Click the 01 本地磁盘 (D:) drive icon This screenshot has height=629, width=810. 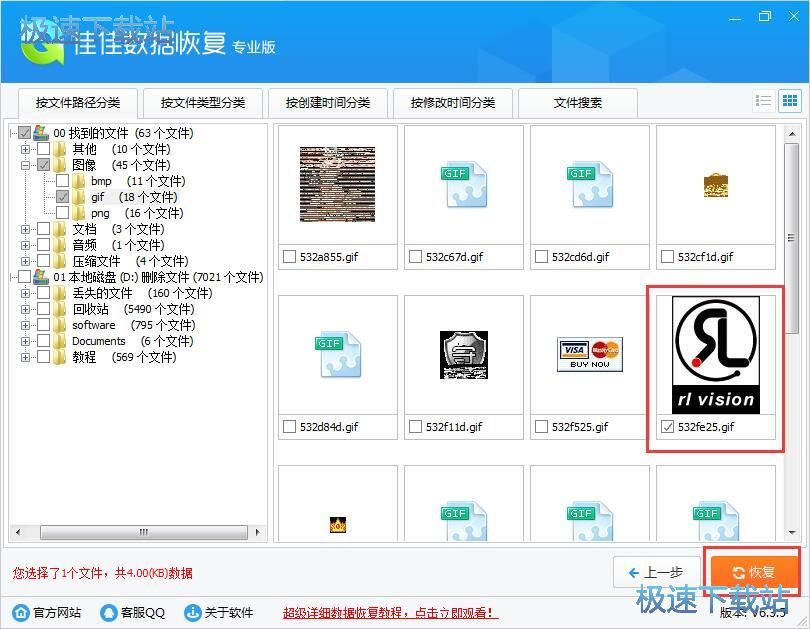point(41,277)
